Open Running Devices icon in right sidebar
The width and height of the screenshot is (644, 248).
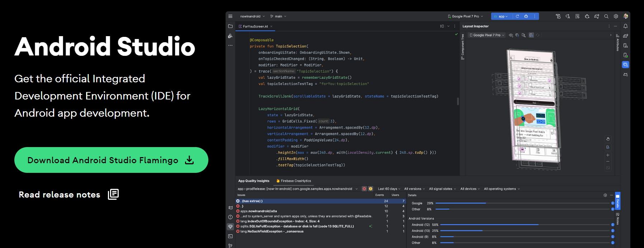[625, 55]
